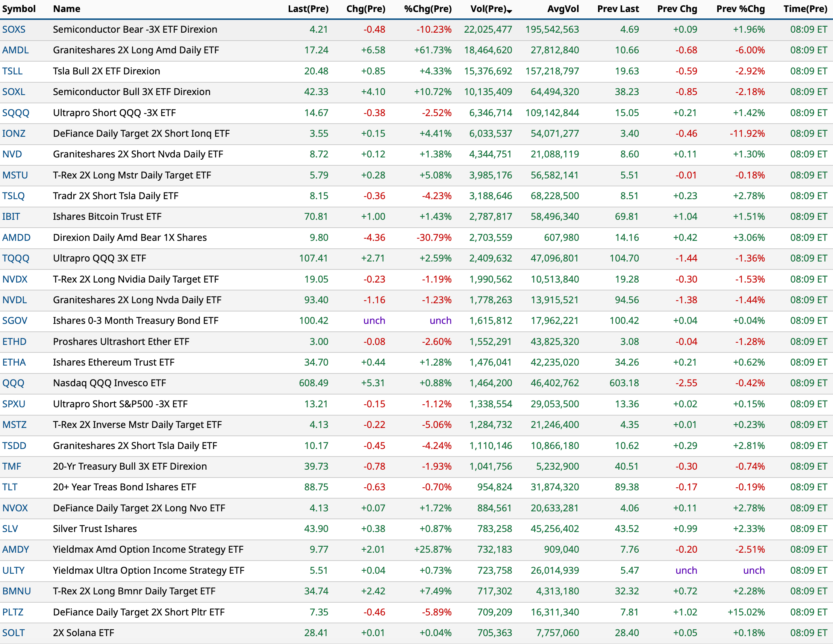Open the QQQ symbol link
This screenshot has width=833, height=644.
13,383
